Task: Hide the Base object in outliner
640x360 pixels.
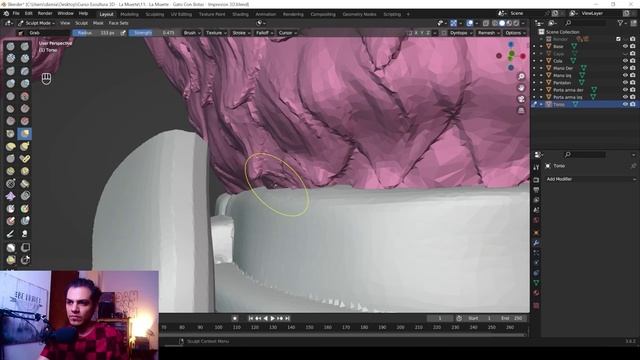Action: coord(625,46)
